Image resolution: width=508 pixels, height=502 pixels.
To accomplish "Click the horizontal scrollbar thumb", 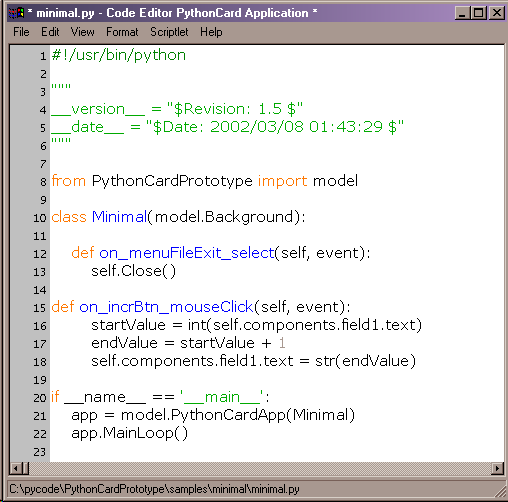I will tap(25, 468).
